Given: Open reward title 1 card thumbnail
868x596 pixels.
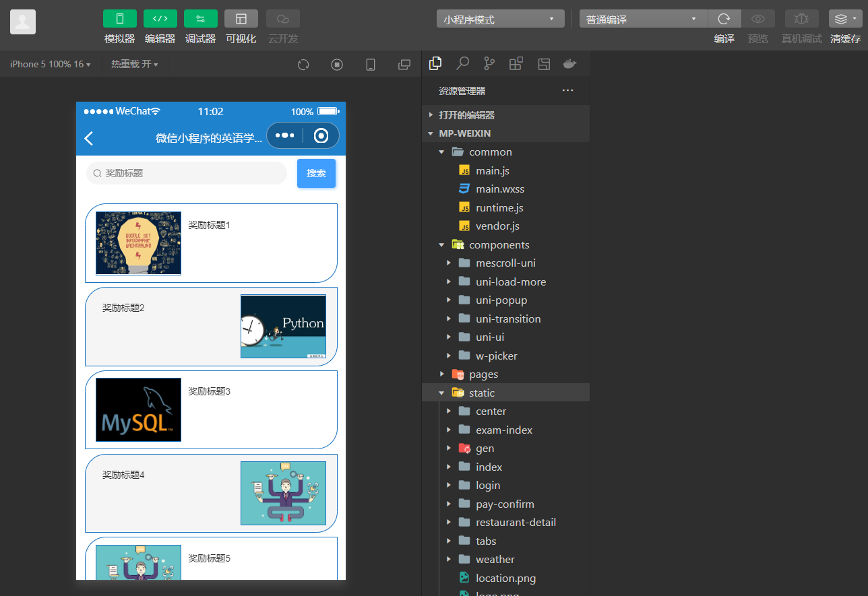Looking at the screenshot, I should 138,243.
